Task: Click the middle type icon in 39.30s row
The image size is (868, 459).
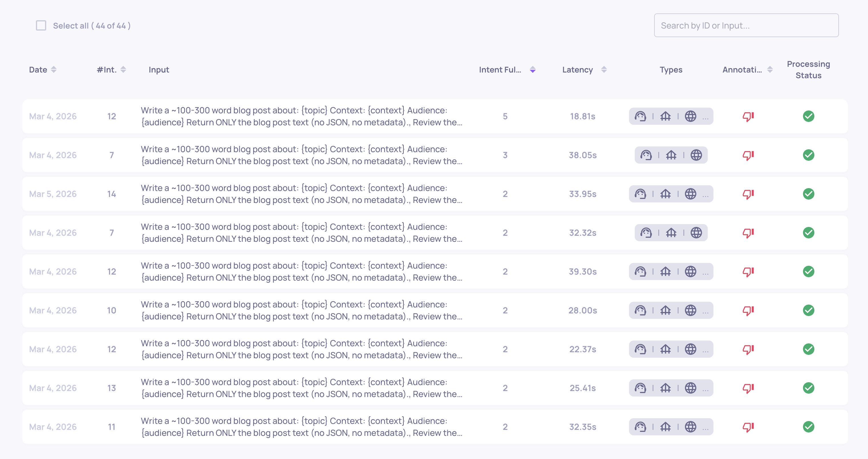Action: (x=666, y=271)
